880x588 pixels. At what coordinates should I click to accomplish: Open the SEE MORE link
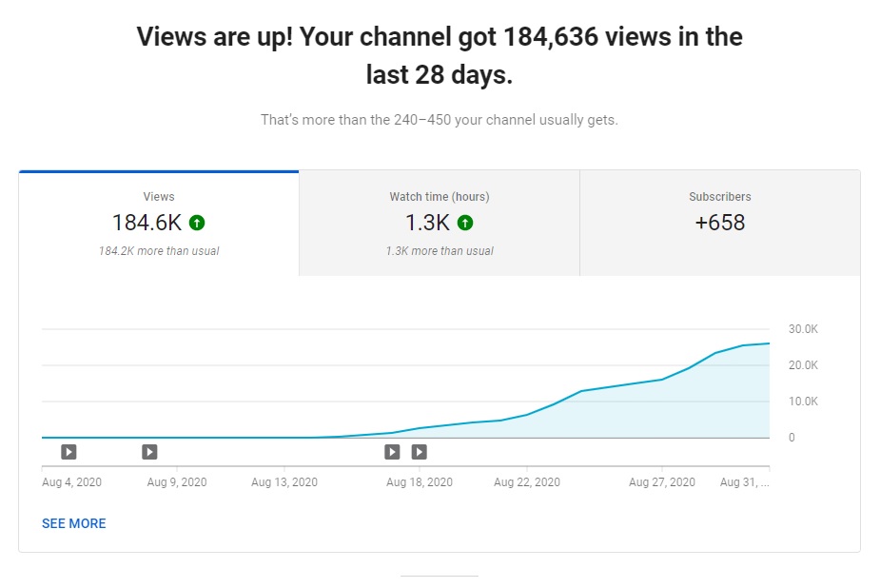tap(74, 523)
